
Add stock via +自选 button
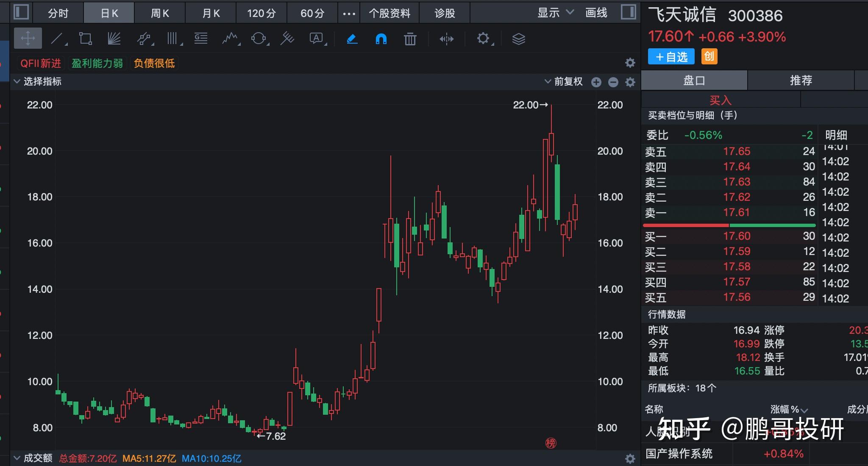point(671,56)
